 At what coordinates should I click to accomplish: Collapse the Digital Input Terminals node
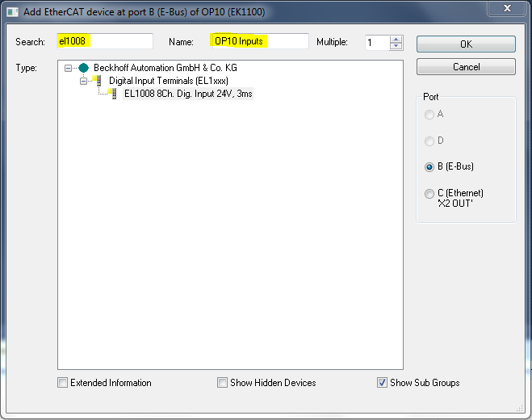tap(83, 81)
